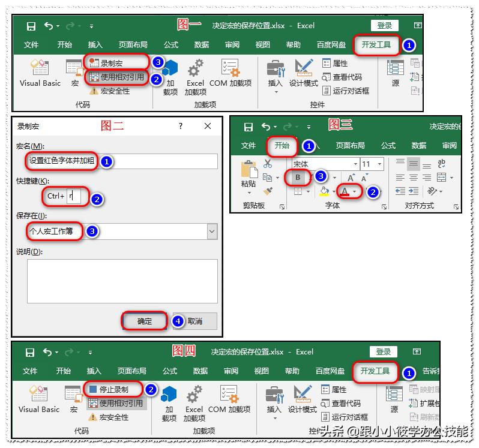Toggle 设计模式 (Design Mode) in Figure 4
Screen dimensions: 479x448
303,399
